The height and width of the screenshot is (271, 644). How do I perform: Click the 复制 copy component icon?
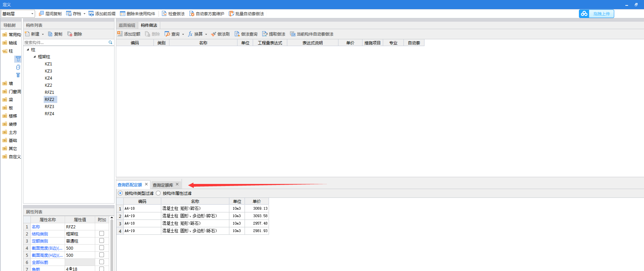(50, 34)
